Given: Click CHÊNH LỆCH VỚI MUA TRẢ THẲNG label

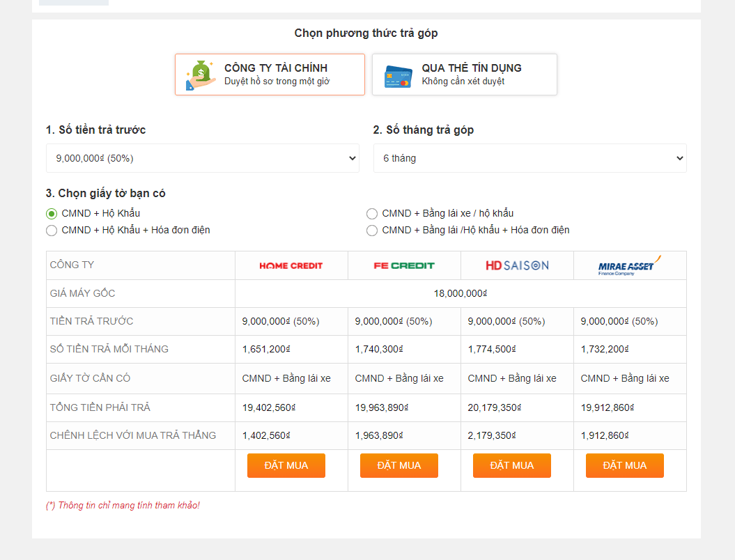Looking at the screenshot, I should (132, 435).
